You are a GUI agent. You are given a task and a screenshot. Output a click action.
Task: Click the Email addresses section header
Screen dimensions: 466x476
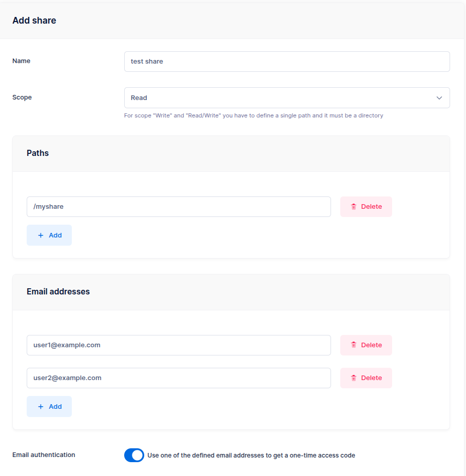[x=58, y=291]
